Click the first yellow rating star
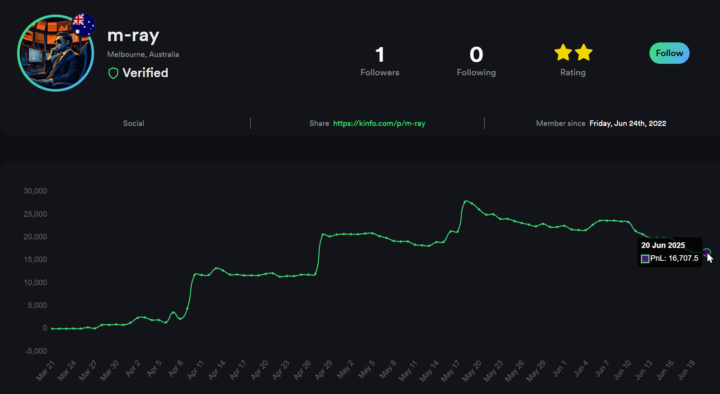The image size is (720, 394). tap(563, 52)
